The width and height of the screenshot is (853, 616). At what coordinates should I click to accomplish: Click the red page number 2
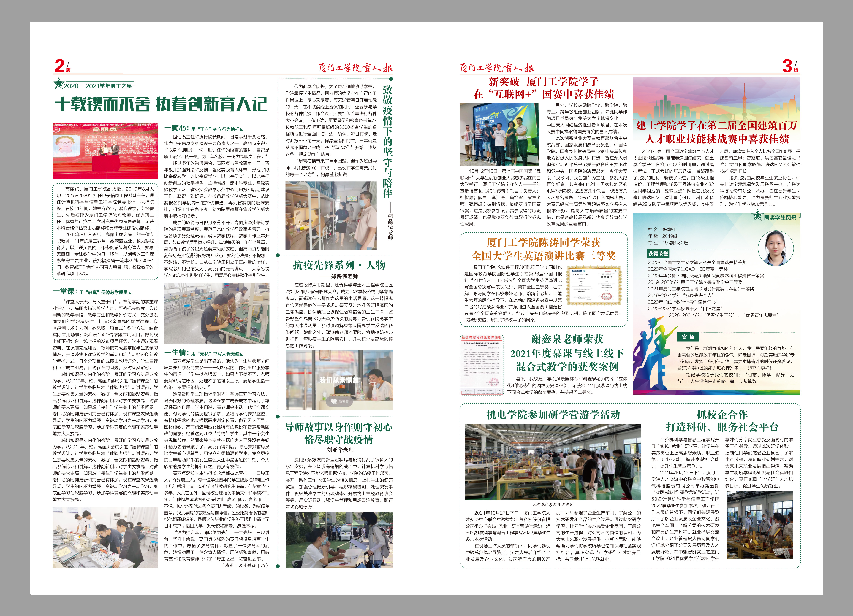[x=60, y=66]
